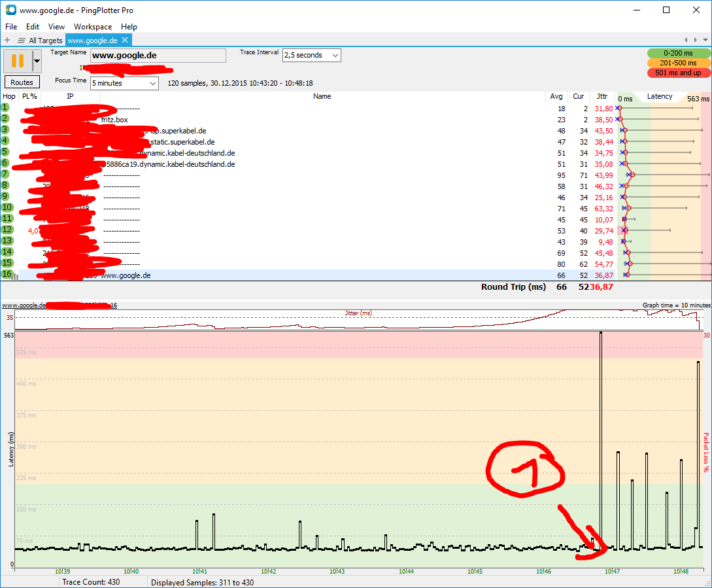Screen dimensions: 712x588
Task: Click the Trace Count: 430 status entry
Action: tap(91, 582)
